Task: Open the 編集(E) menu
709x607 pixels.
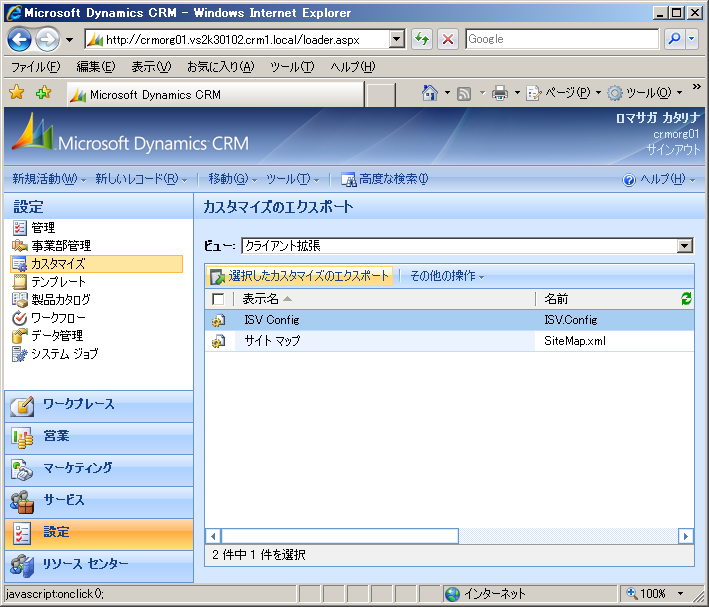Action: tap(96, 67)
